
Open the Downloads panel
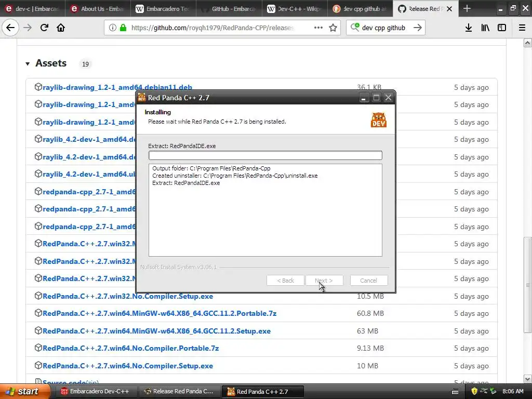point(469,28)
